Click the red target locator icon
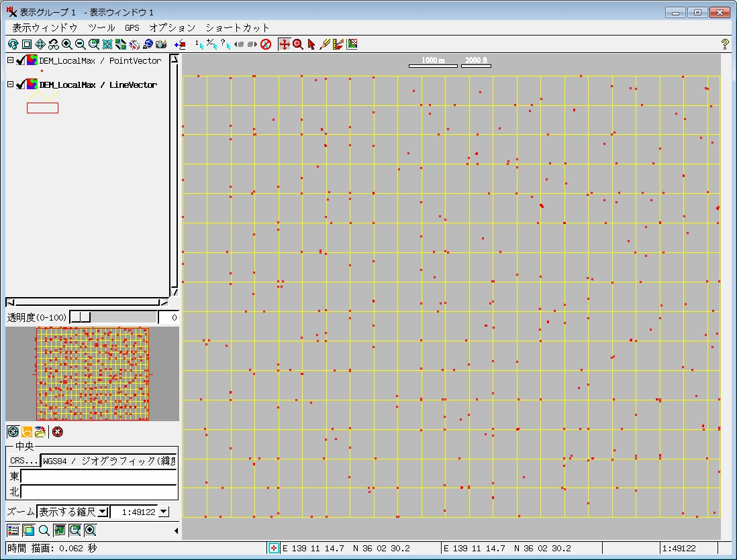Viewport: 737px width, 560px height. pos(57,432)
